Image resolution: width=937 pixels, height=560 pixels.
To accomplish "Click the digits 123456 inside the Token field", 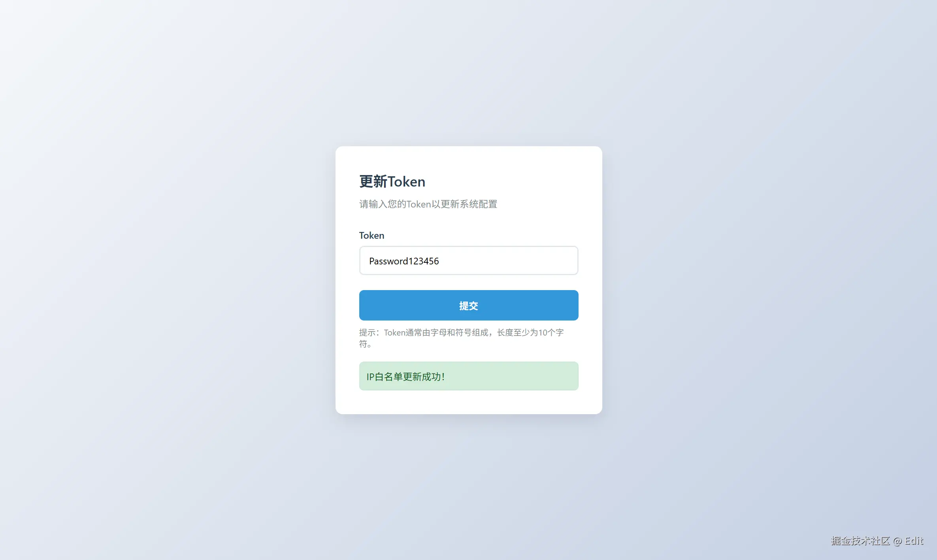I will (424, 261).
